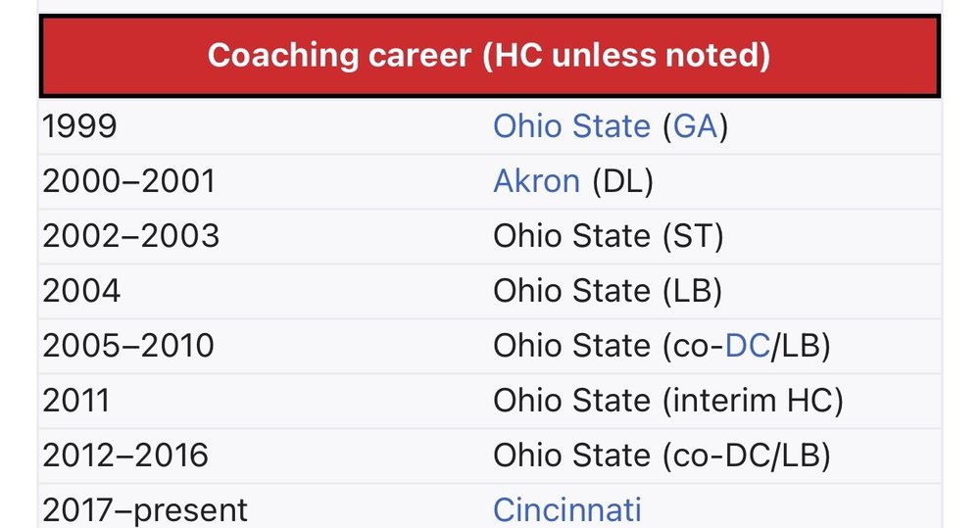The image size is (980, 528).
Task: Click the 2005–2010 year cell
Action: [128, 346]
